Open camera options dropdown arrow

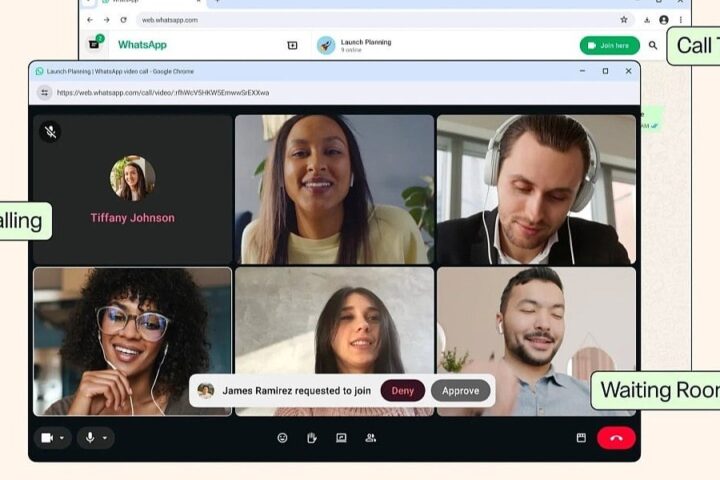[x=62, y=438]
